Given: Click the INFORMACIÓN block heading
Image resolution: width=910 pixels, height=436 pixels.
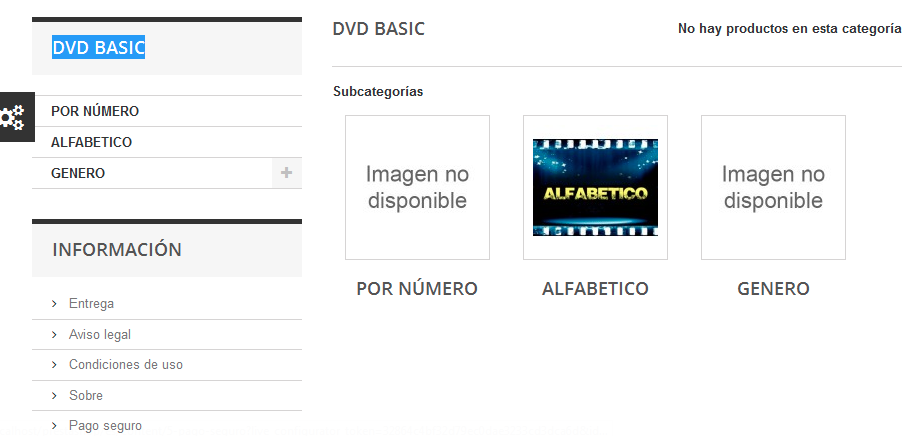Looking at the screenshot, I should [117, 250].
